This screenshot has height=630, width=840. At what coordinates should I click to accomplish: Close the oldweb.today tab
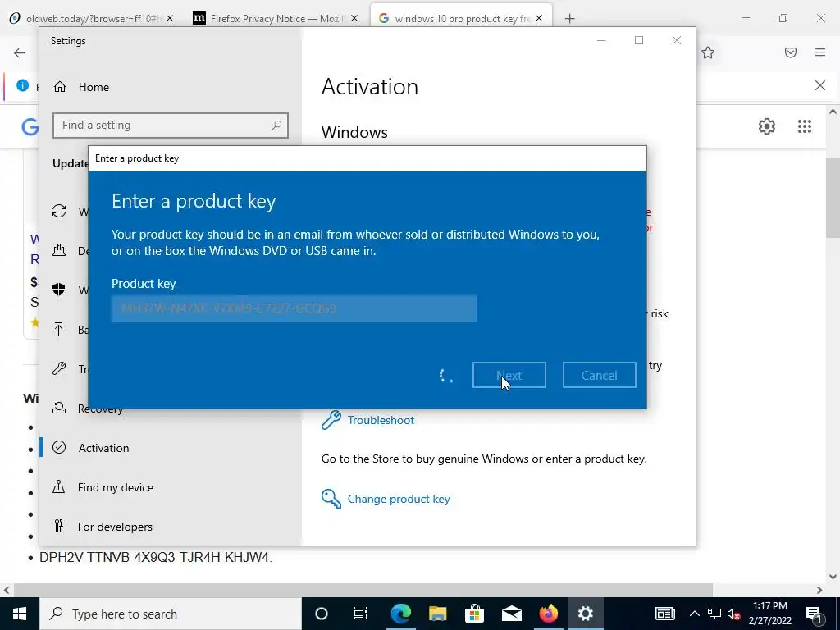pyautogui.click(x=170, y=18)
